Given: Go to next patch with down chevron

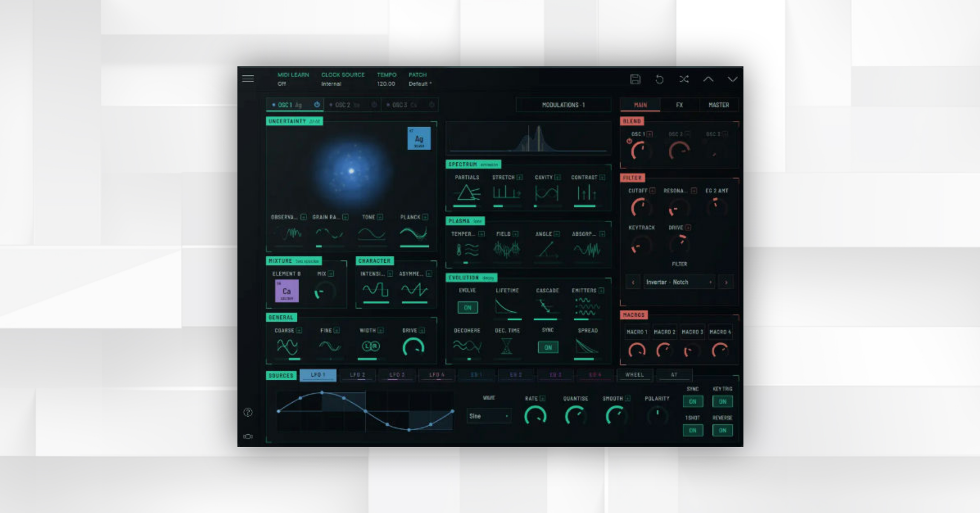Looking at the screenshot, I should pos(732,79).
